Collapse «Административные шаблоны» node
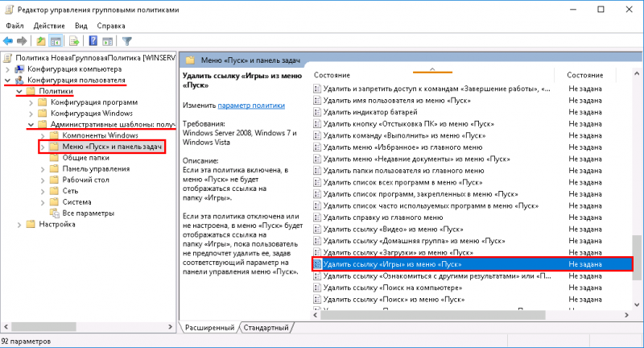The image size is (644, 348). click(31, 125)
